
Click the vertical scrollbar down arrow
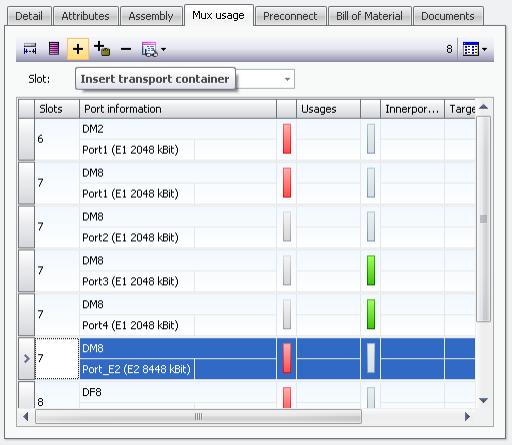coord(483,400)
